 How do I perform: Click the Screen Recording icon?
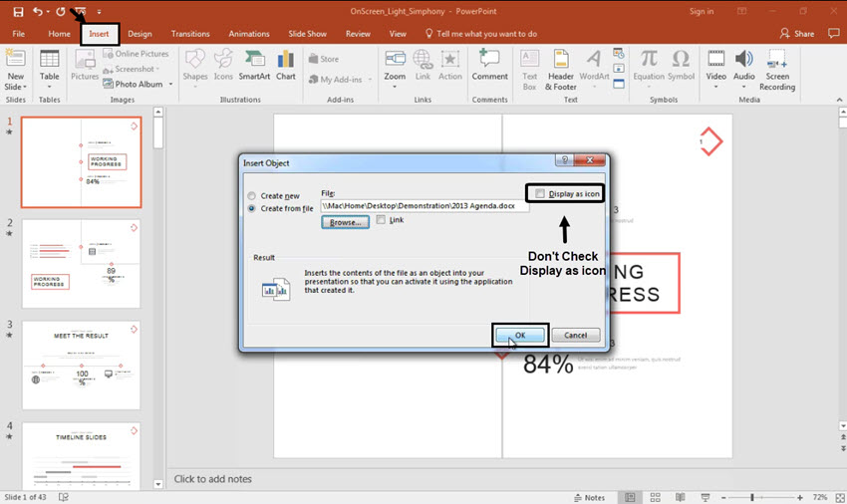777,65
